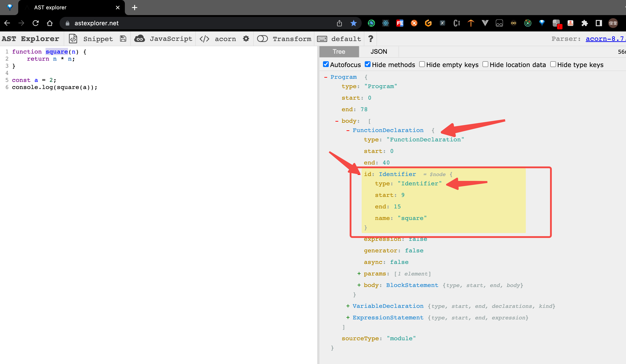Screen dimensions: 626x364
Task: Open parser settings gear icon
Action: point(246,39)
